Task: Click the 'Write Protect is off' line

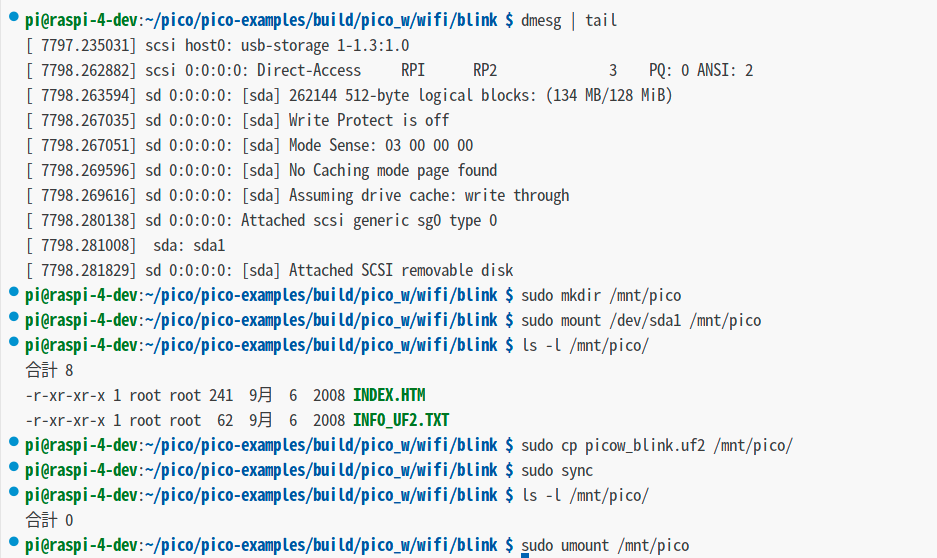Action: pos(237,121)
